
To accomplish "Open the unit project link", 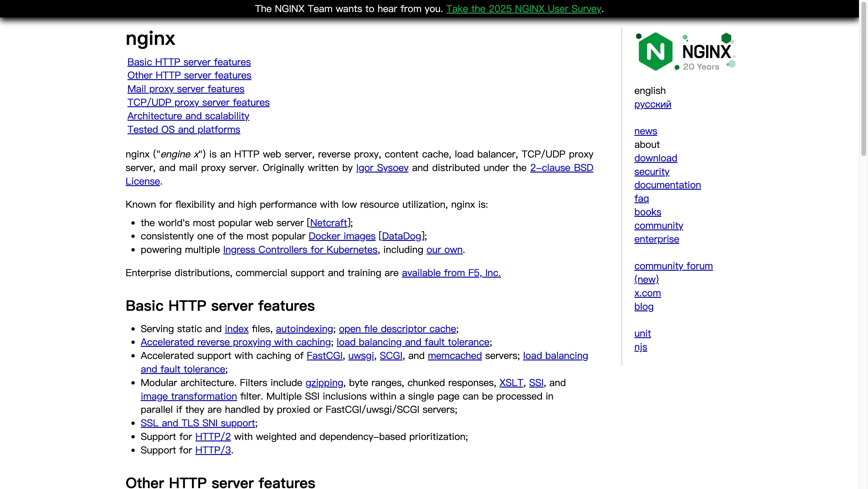I will coord(643,333).
